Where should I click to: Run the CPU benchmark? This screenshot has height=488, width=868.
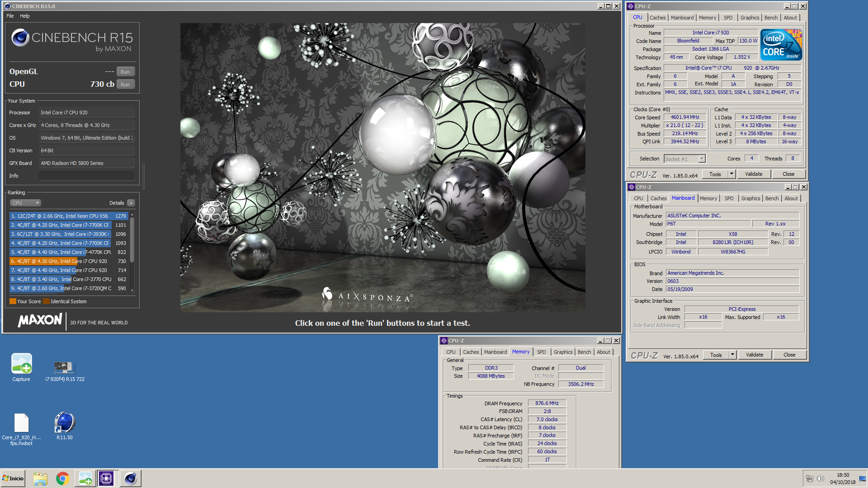pos(125,84)
